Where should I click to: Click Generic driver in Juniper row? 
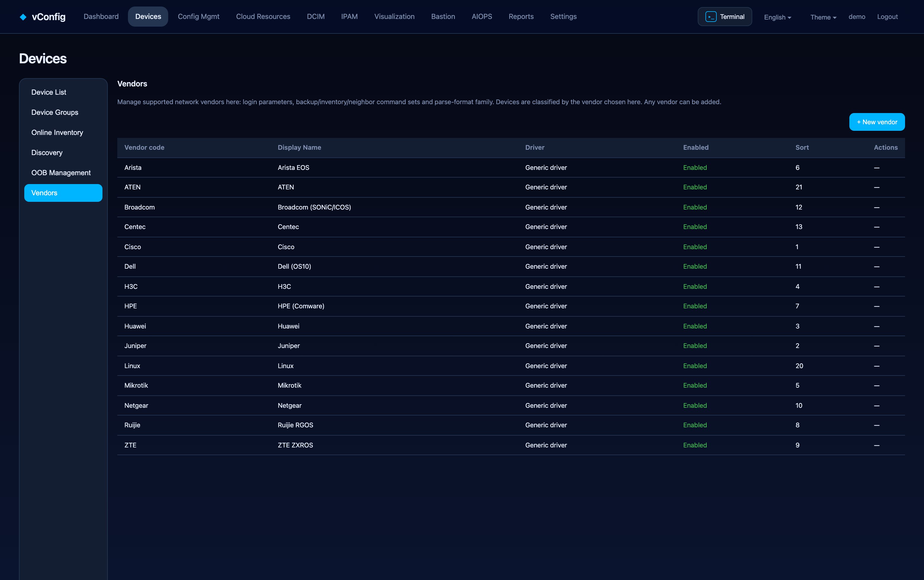pos(546,346)
